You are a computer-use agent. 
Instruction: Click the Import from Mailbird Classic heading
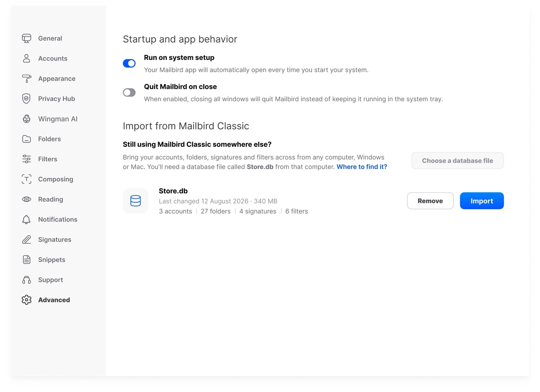(186, 126)
